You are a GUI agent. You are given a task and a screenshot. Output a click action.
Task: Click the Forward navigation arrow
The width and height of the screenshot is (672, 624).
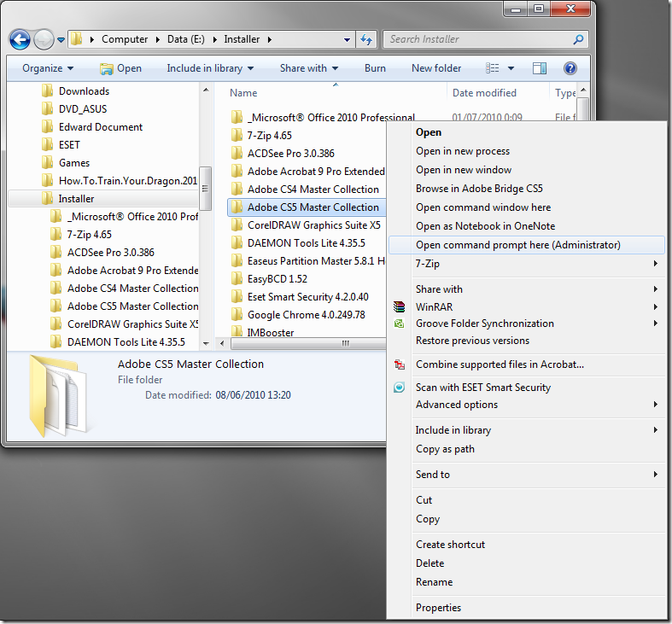click(44, 40)
